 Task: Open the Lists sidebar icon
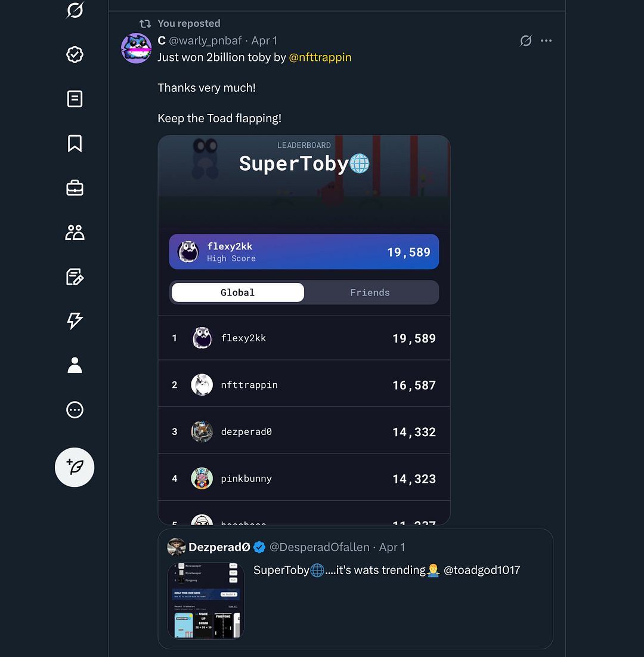click(75, 99)
